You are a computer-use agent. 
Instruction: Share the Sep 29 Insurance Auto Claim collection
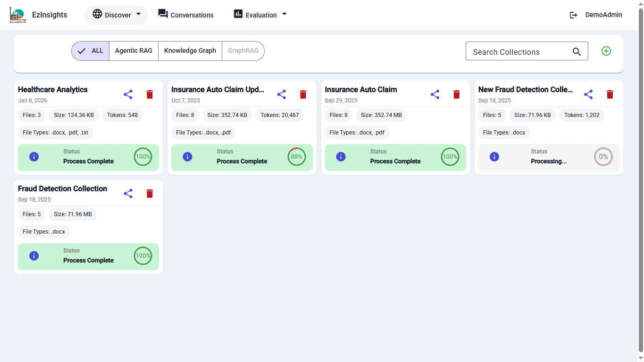pyautogui.click(x=435, y=94)
